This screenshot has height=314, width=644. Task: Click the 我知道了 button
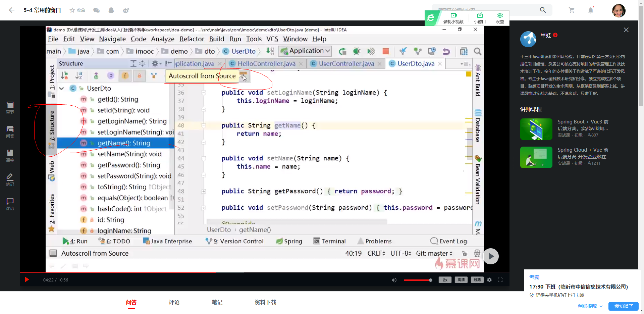[624, 306]
